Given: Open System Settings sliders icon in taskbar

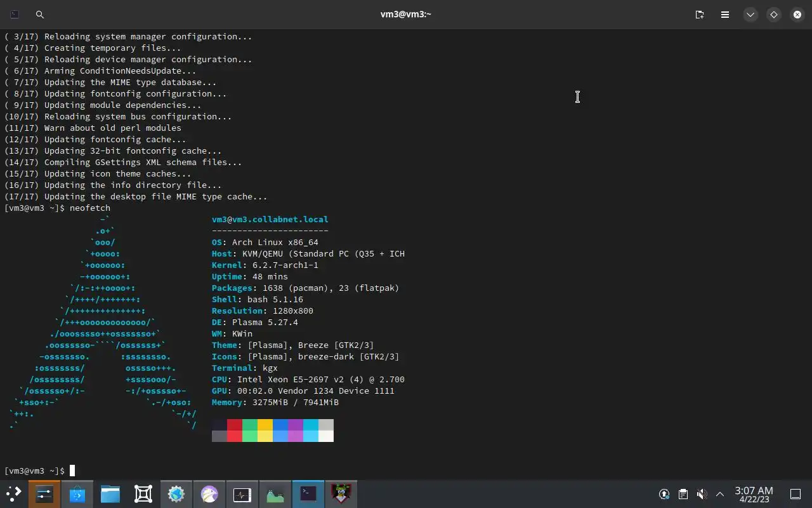Looking at the screenshot, I should (x=44, y=494).
